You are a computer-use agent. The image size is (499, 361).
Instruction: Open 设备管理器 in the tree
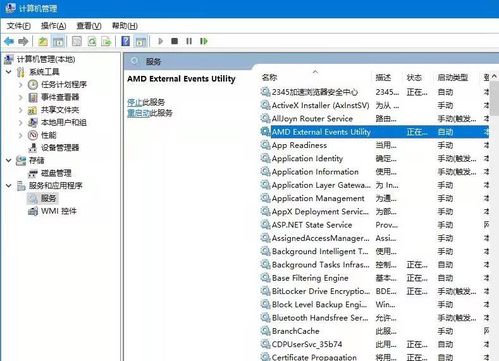click(x=60, y=148)
